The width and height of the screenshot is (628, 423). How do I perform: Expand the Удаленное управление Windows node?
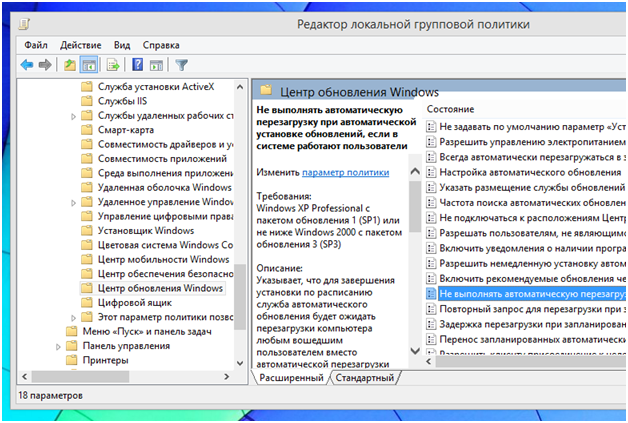click(x=73, y=202)
